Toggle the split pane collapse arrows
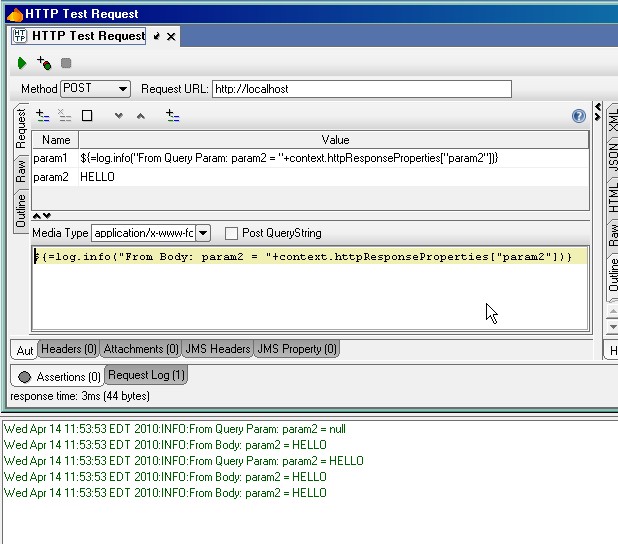618x544 pixels. tap(42, 216)
